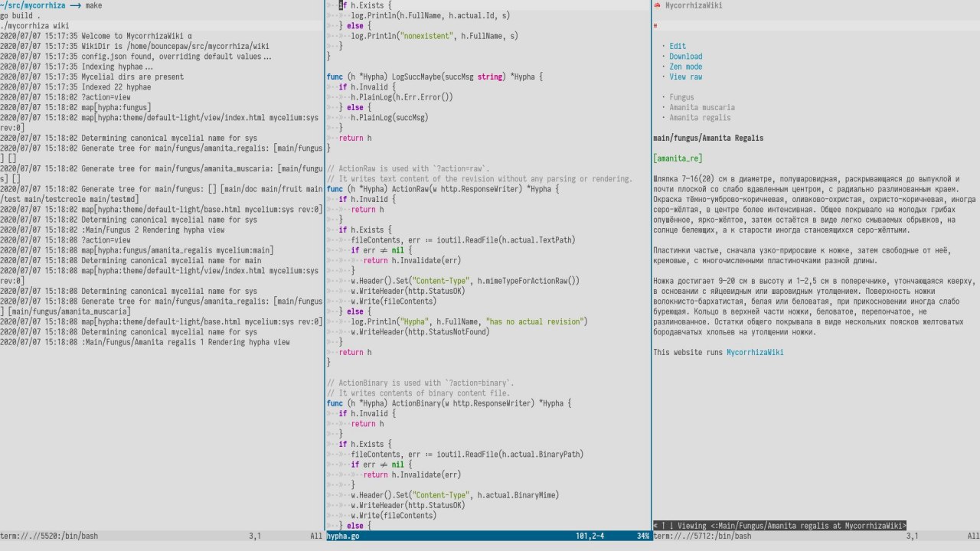Click the comment It writes contents of binary content file
This screenshot has width=980, height=551.
coord(419,393)
